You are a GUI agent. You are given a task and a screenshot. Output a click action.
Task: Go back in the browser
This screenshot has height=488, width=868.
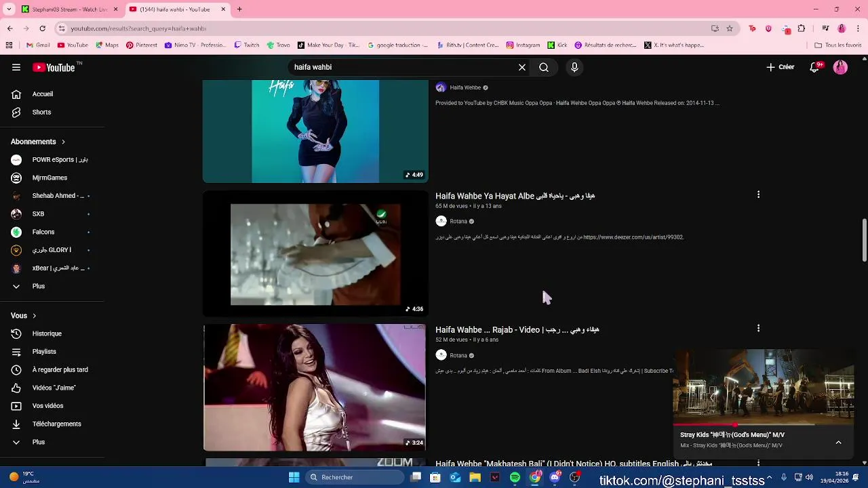point(9,28)
